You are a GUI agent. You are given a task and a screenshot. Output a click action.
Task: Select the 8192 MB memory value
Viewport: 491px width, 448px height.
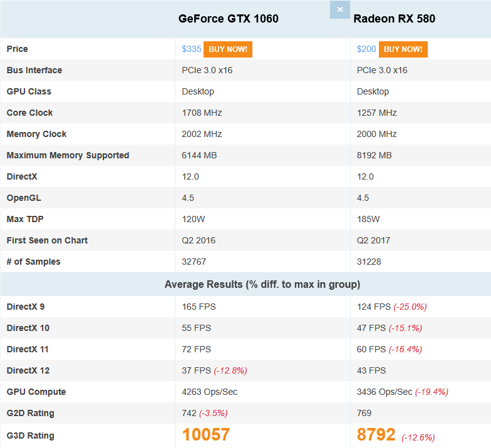[375, 155]
